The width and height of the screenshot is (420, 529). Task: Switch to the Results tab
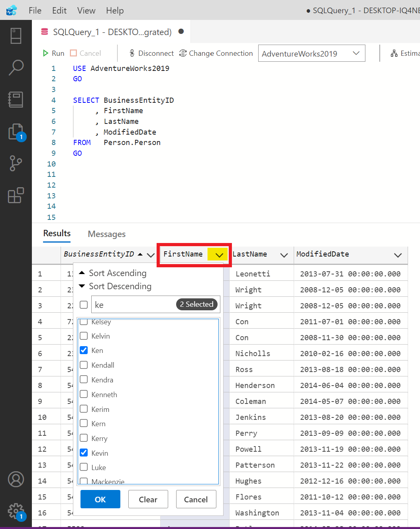pos(57,233)
